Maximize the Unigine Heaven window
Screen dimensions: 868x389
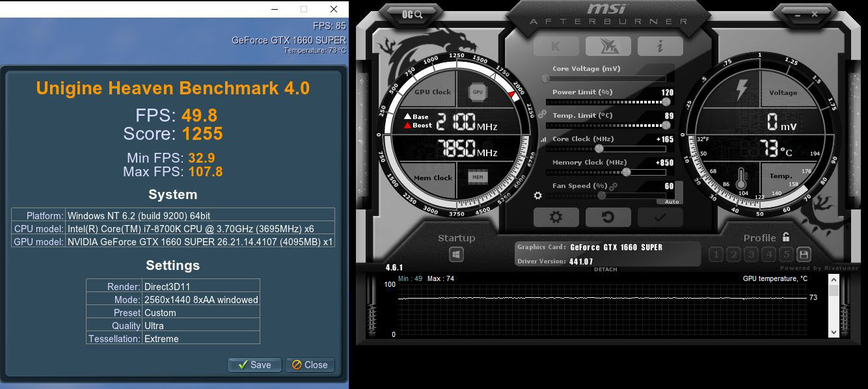point(304,9)
